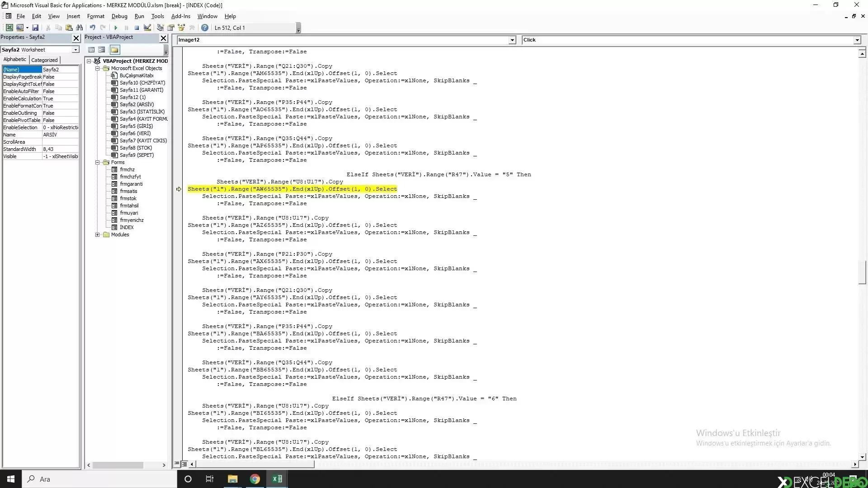Screen dimensions: 868x488
Task: Select BuÇalışmaKitabı in project tree
Action: (137, 75)
